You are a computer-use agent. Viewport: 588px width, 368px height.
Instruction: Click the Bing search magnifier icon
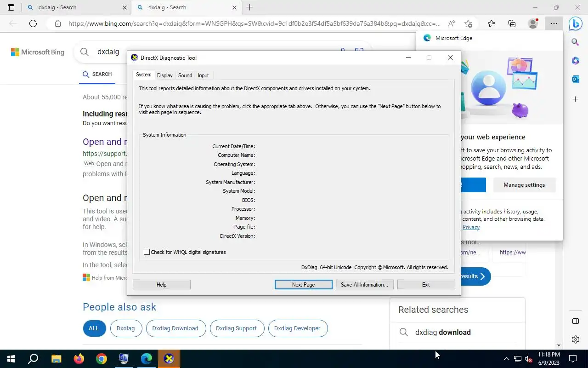tap(85, 52)
